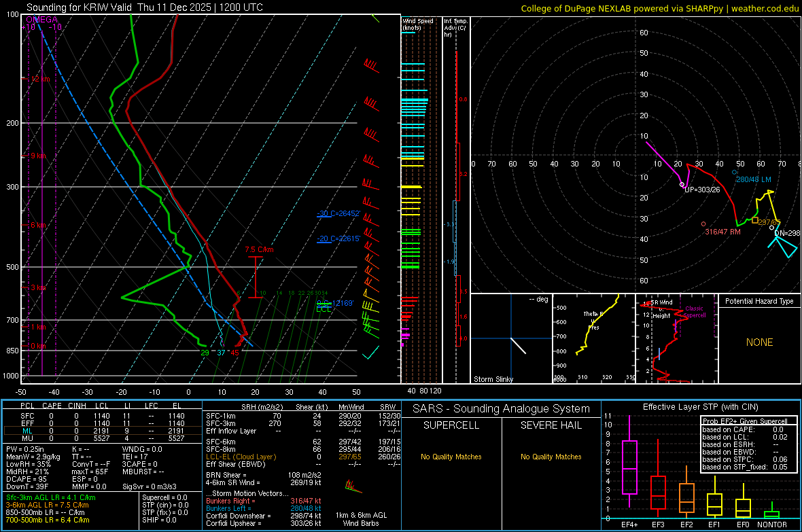Screen dimensions: 802x532
Task: Click the -30 C=26452' height label
Action: tap(338, 213)
